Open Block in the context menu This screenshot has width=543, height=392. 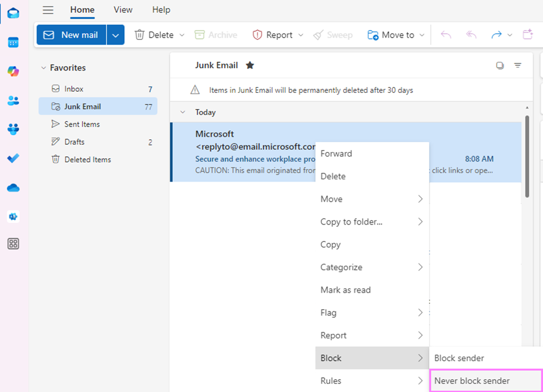click(372, 358)
